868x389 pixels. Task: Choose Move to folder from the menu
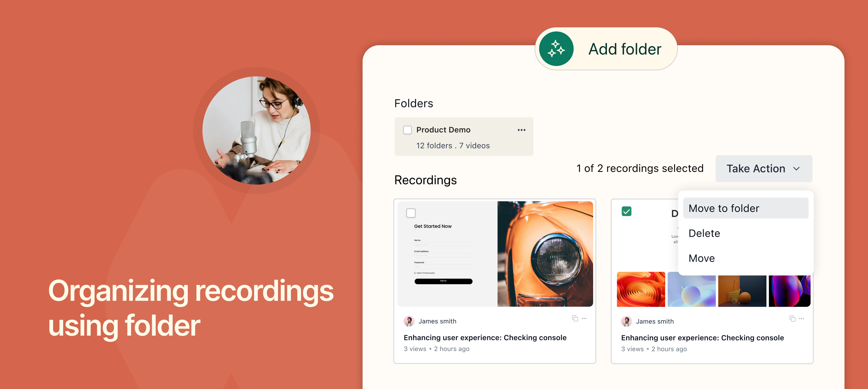tap(745, 208)
